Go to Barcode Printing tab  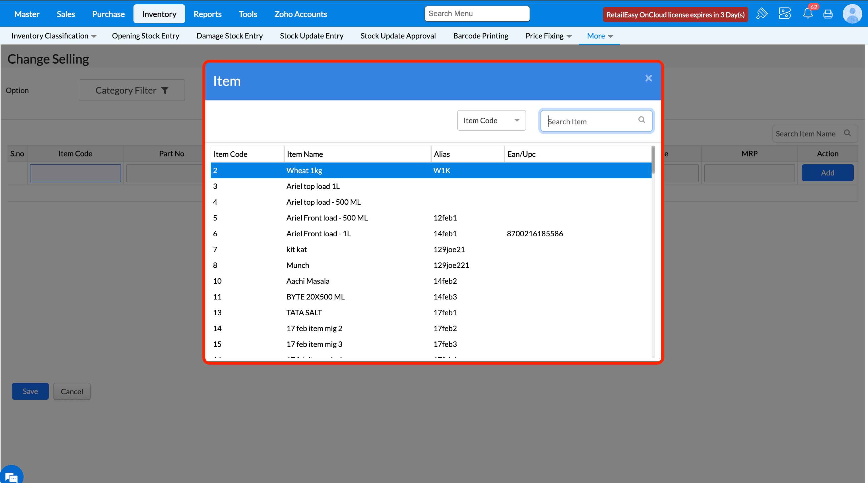480,36
